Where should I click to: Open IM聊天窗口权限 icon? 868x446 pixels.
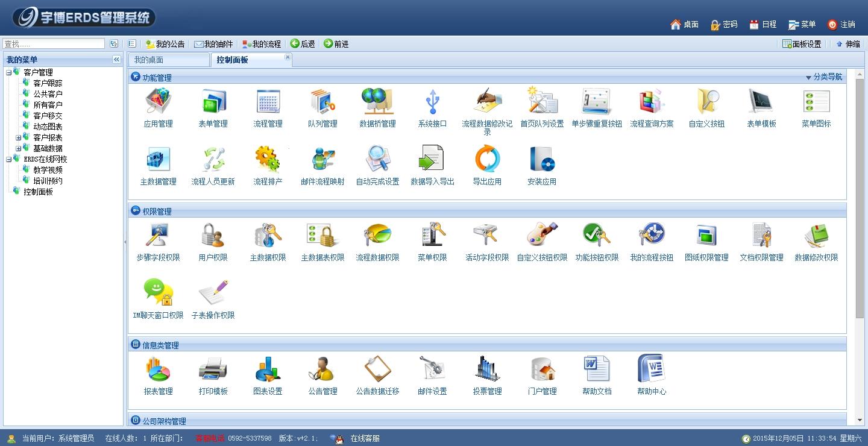point(158,294)
